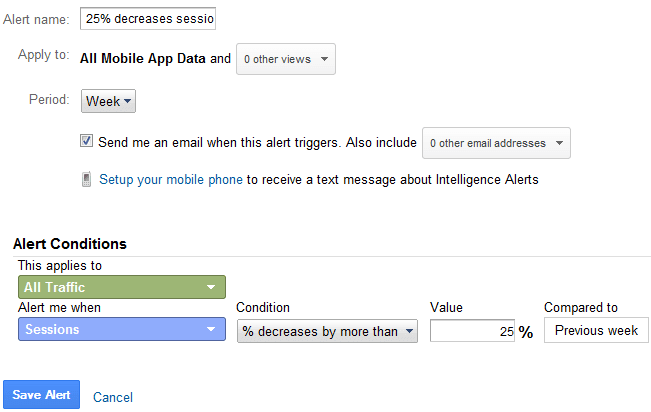Expand the 0 other email addresses dropdown
The height and width of the screenshot is (412, 651).
[496, 143]
